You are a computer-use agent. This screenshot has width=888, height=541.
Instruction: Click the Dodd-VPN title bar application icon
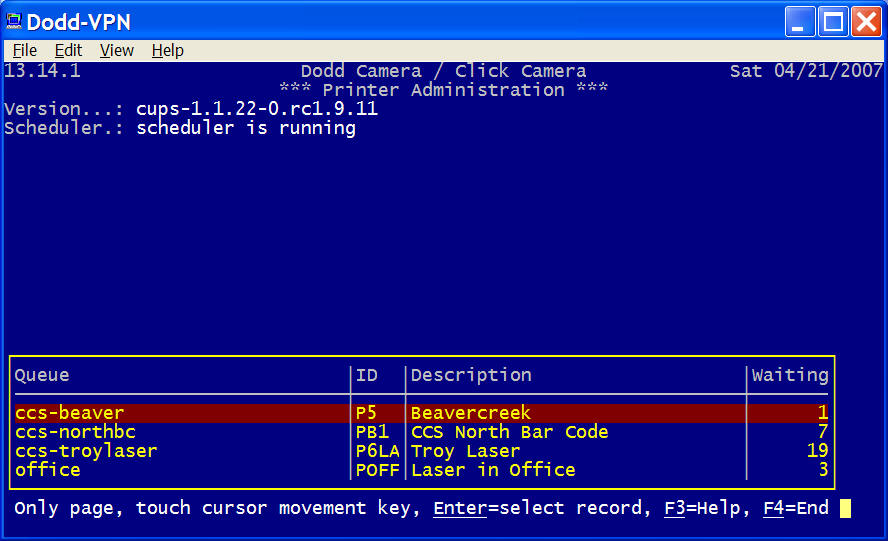coord(14,21)
